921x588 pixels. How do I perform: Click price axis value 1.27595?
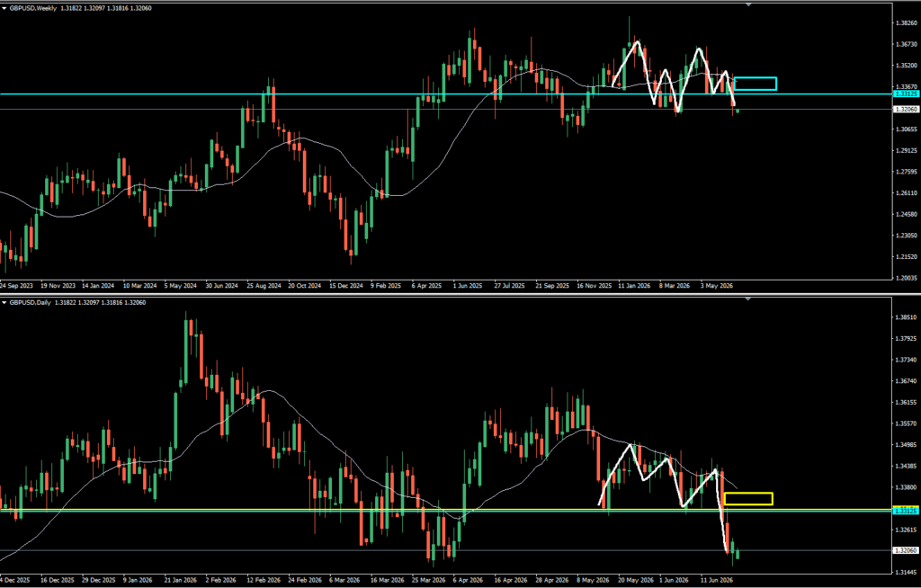pos(907,172)
